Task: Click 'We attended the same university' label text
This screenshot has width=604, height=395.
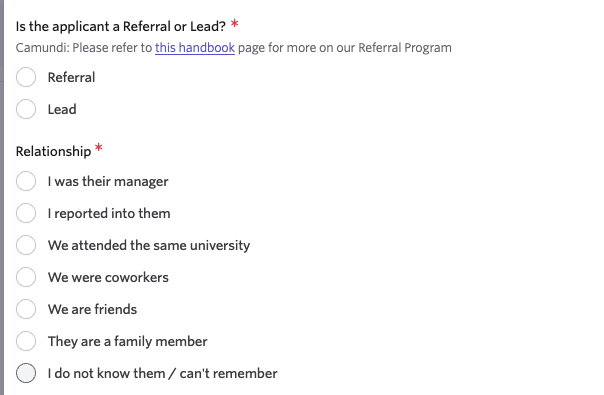Action: point(149,245)
